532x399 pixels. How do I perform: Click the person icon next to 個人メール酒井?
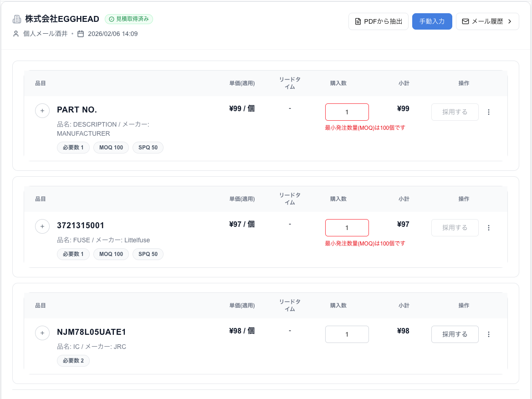tap(16, 34)
